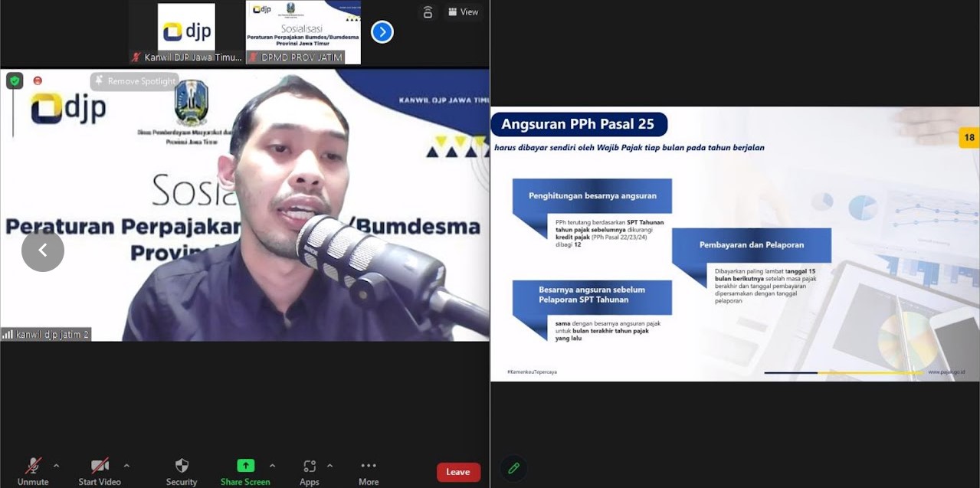The image size is (980, 488).
Task: Leave the meeting
Action: (458, 472)
